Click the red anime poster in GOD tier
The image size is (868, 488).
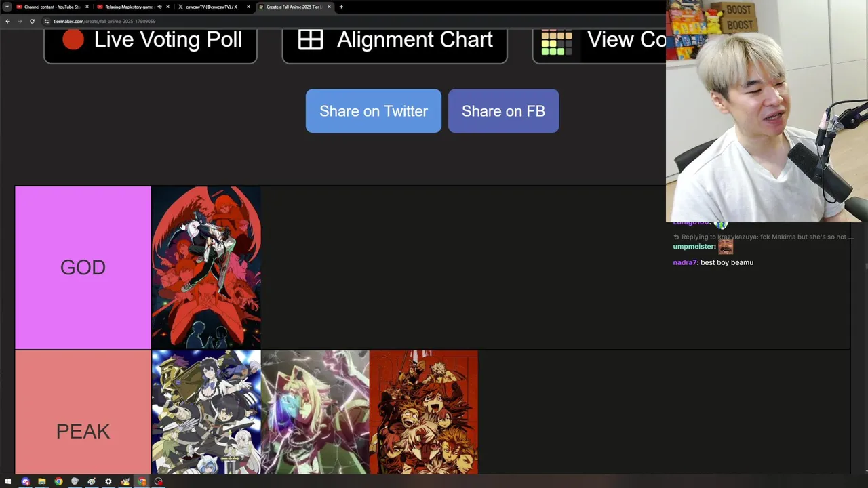[206, 268]
